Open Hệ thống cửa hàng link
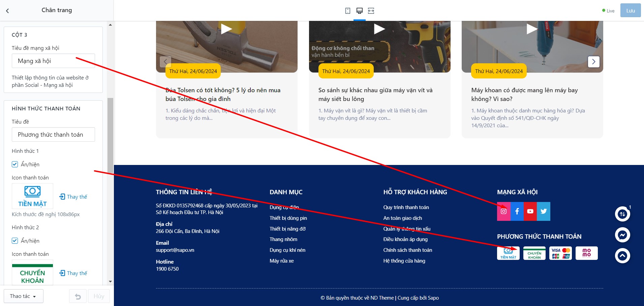This screenshot has width=644, height=306. tap(404, 261)
